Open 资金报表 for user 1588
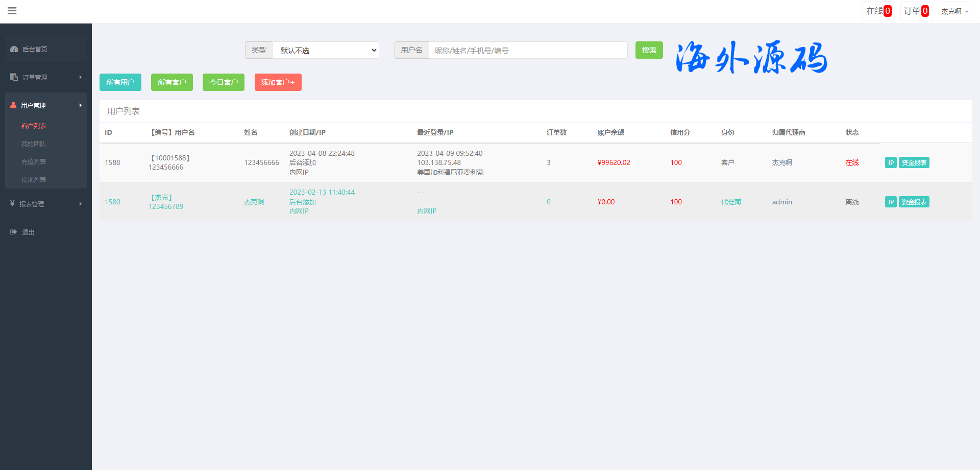The width and height of the screenshot is (980, 470). 914,162
